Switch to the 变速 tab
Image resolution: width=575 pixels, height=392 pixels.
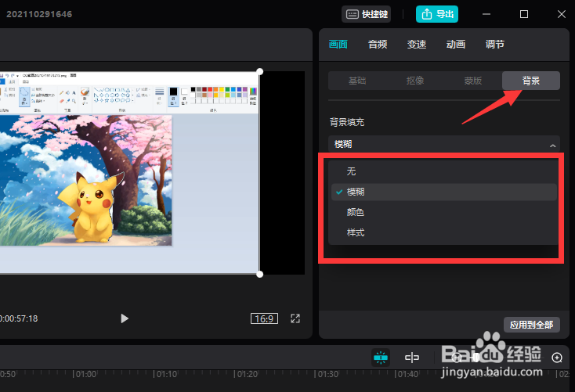417,45
